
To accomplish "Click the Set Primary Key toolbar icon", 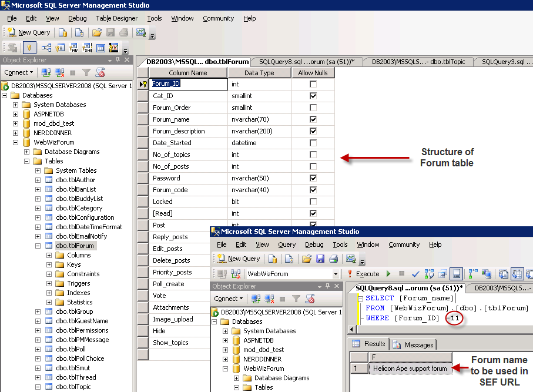I will (x=28, y=48).
